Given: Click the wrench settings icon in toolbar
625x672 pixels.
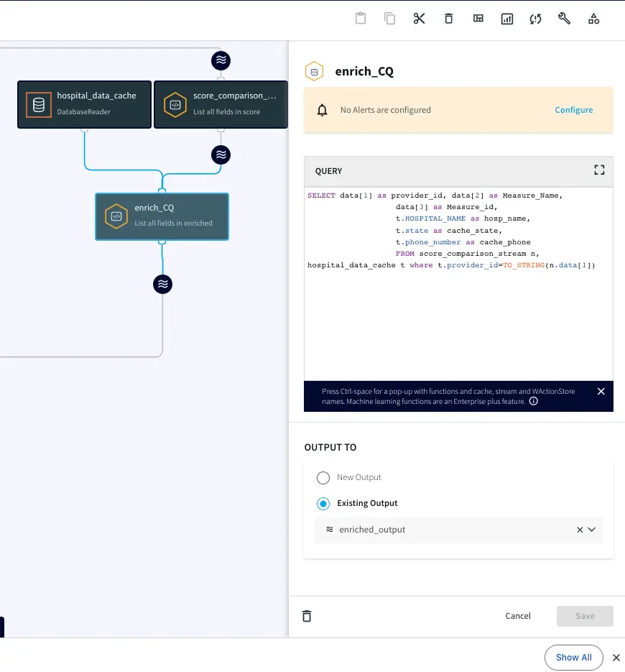Looking at the screenshot, I should (565, 19).
